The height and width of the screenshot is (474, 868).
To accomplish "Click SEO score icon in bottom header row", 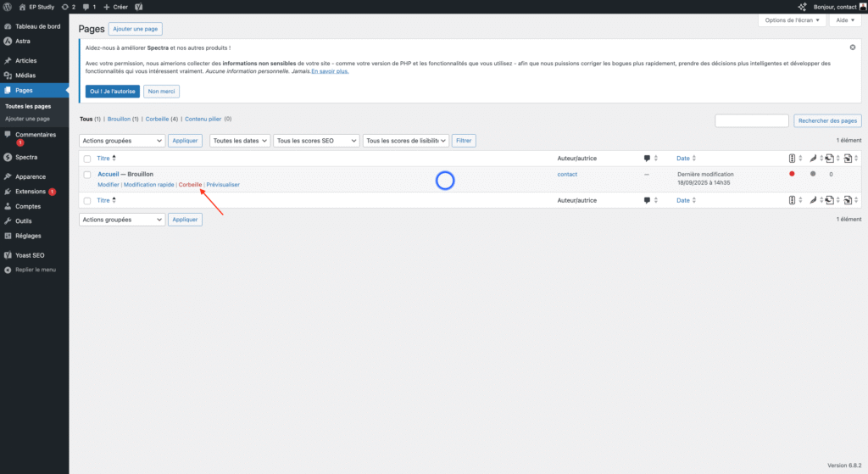I will (793, 200).
